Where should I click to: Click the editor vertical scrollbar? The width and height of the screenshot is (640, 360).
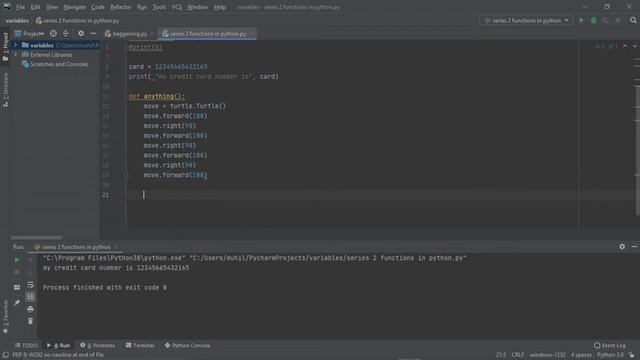coord(638,151)
